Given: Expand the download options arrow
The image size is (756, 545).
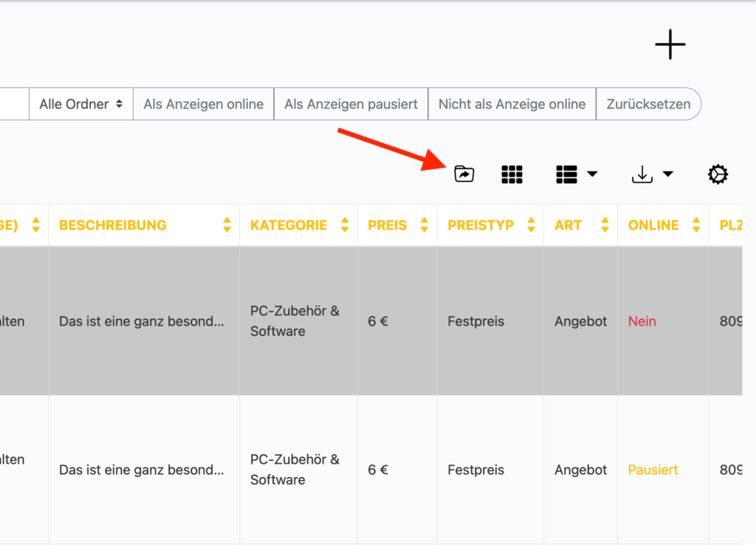Looking at the screenshot, I should [x=667, y=174].
